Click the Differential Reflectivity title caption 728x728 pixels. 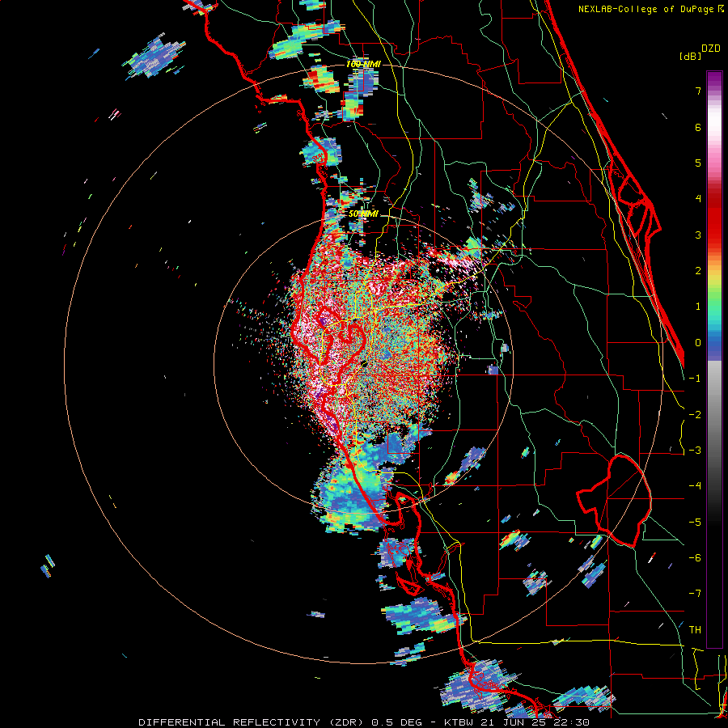tap(364, 722)
